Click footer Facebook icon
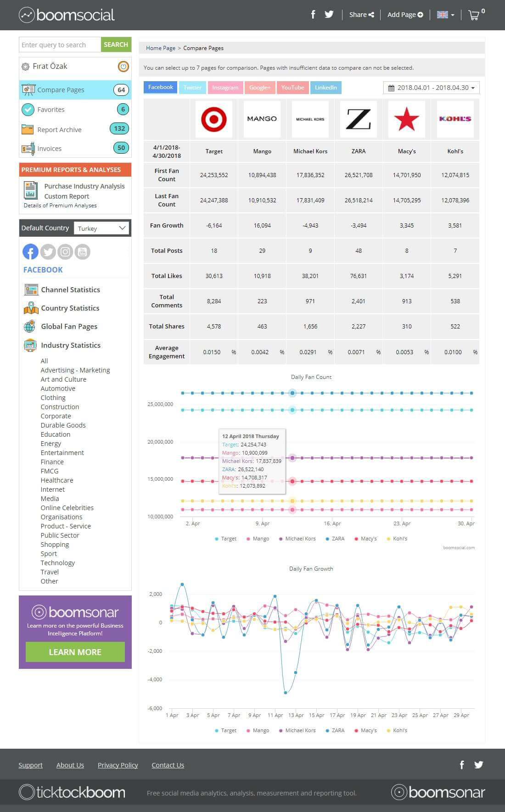This screenshot has width=505, height=812. pyautogui.click(x=462, y=765)
